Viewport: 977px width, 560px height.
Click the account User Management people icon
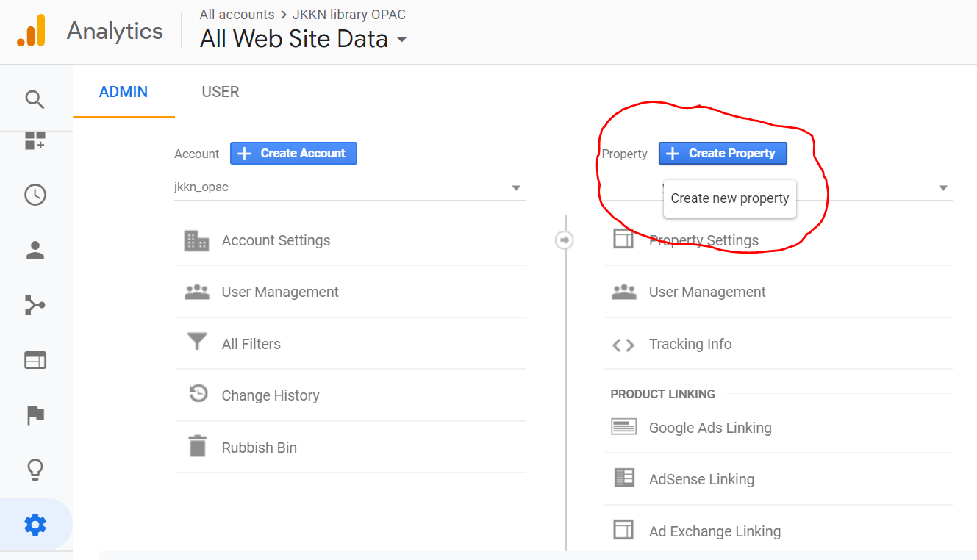pyautogui.click(x=197, y=292)
